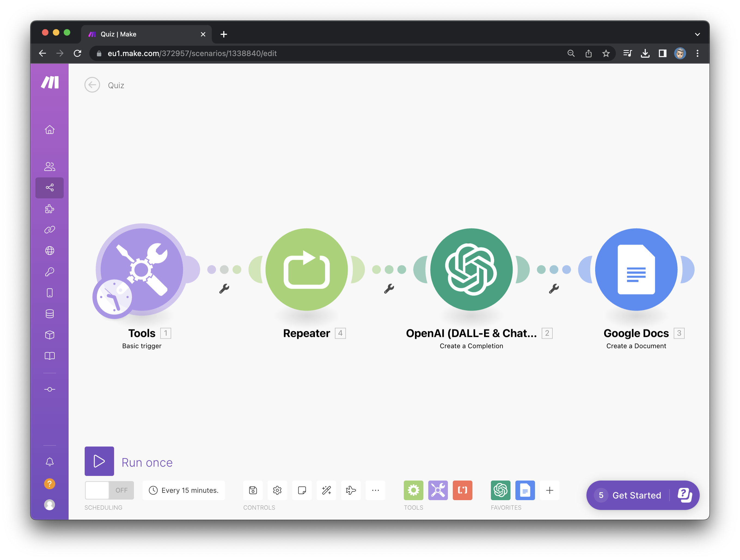
Task: Open purple Tools wrench tool
Action: [438, 490]
